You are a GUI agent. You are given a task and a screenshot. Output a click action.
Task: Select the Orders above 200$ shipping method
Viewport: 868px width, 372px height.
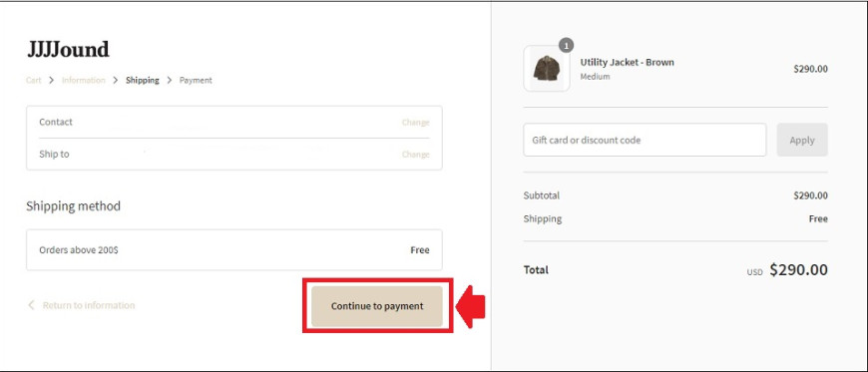pos(234,250)
